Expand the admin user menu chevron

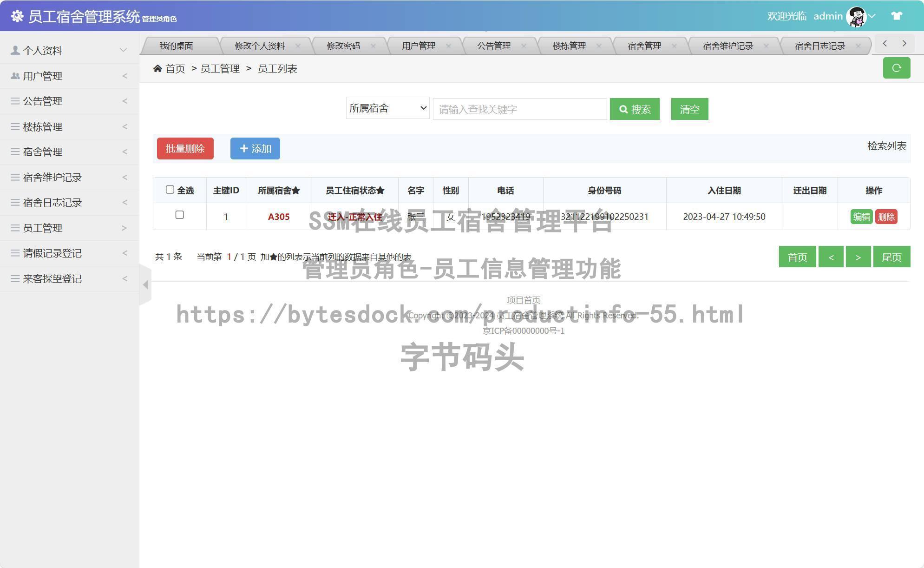872,16
